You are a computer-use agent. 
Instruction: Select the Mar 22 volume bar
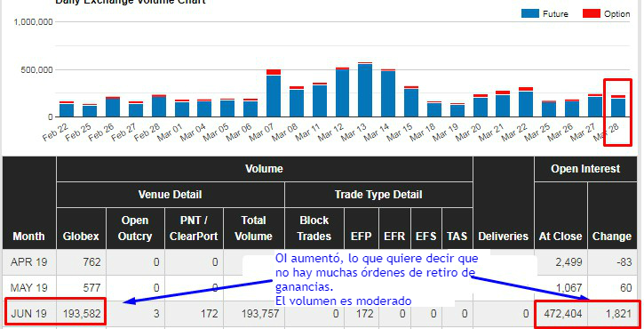click(526, 102)
